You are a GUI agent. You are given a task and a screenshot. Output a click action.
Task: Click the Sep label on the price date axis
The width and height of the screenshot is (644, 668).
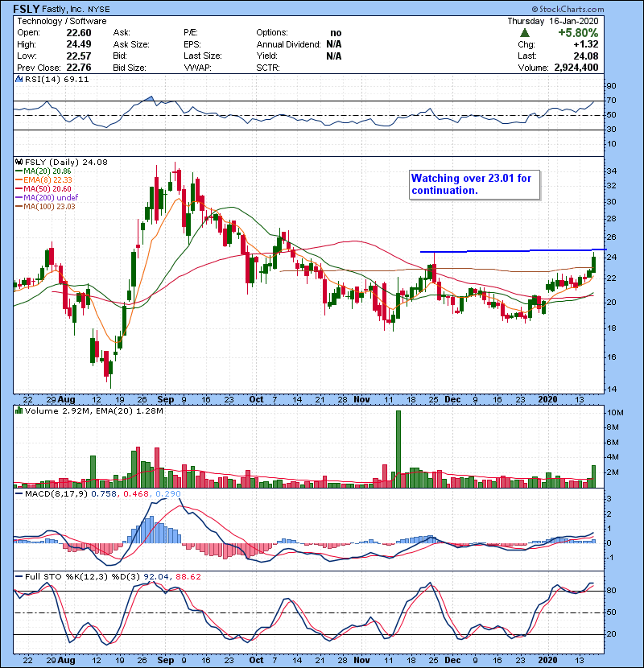tap(165, 399)
